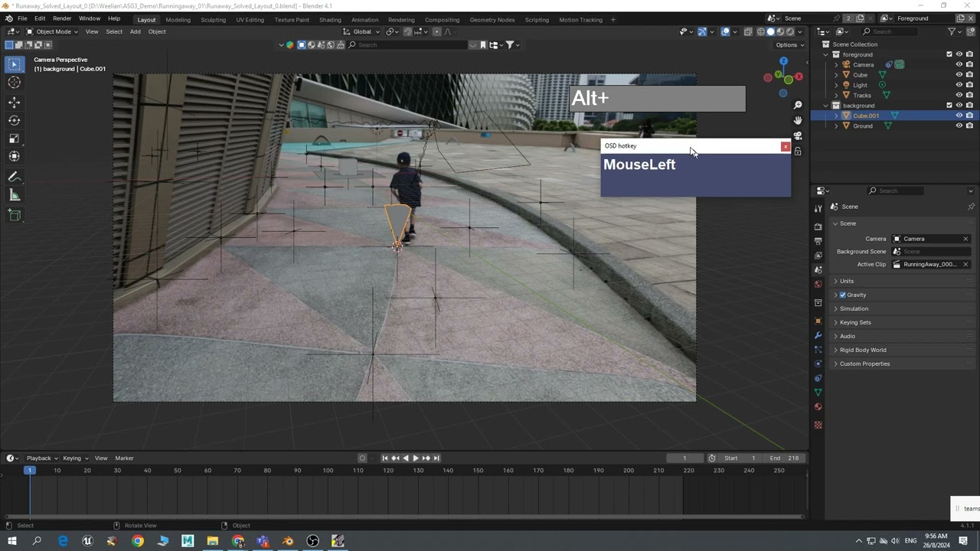The width and height of the screenshot is (980, 551).
Task: Select the Cursor tool in left toolbar
Action: 14,82
